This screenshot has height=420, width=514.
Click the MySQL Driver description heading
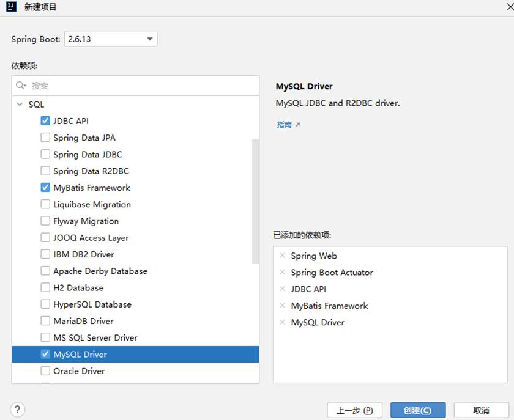(304, 86)
